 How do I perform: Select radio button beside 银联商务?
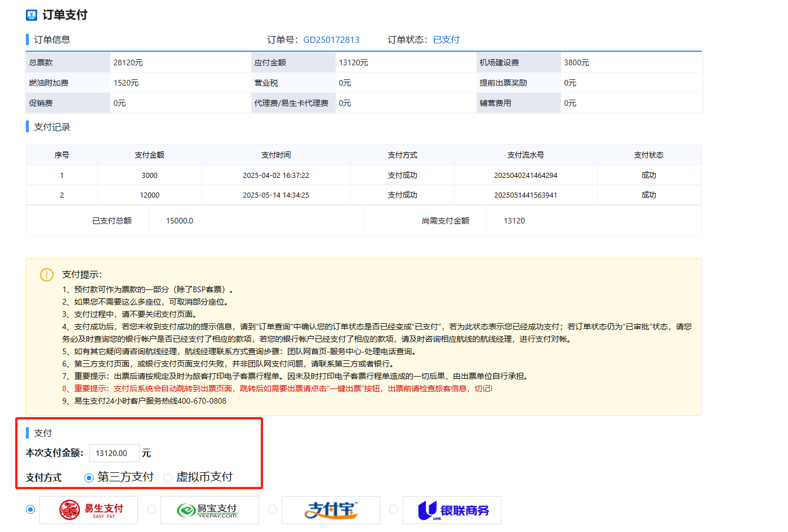point(394,509)
